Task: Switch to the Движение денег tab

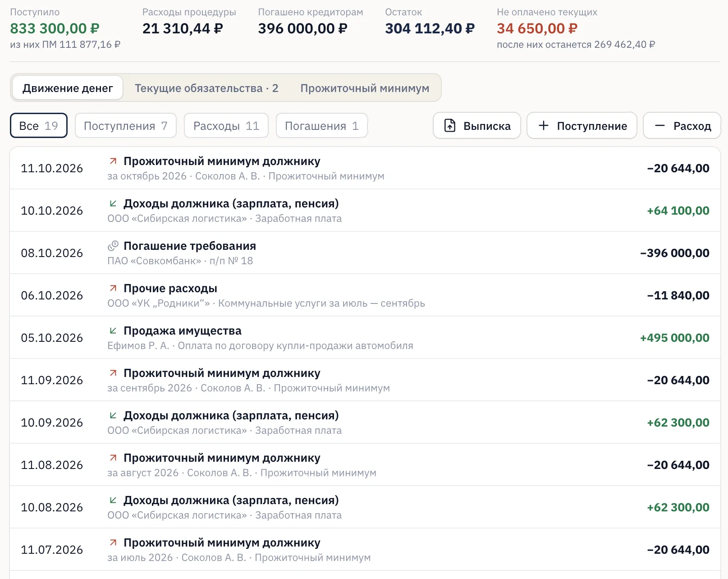Action: tap(68, 88)
